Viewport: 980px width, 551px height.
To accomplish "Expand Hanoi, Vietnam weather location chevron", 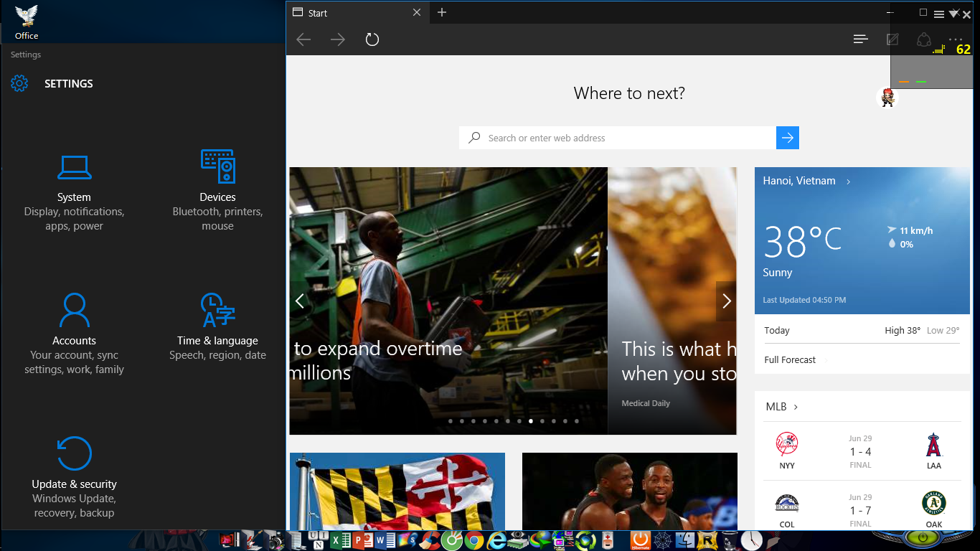I will coord(849,182).
